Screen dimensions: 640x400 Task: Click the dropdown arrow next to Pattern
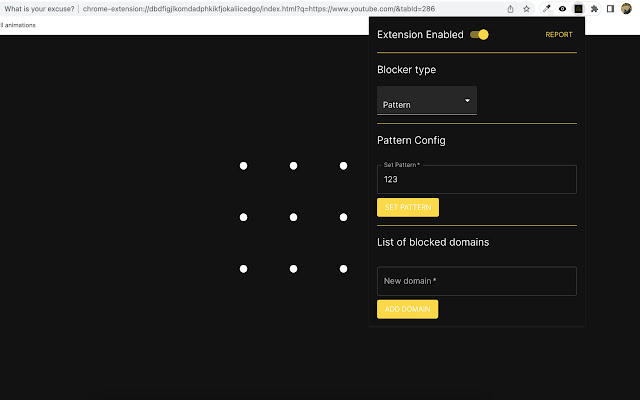467,101
